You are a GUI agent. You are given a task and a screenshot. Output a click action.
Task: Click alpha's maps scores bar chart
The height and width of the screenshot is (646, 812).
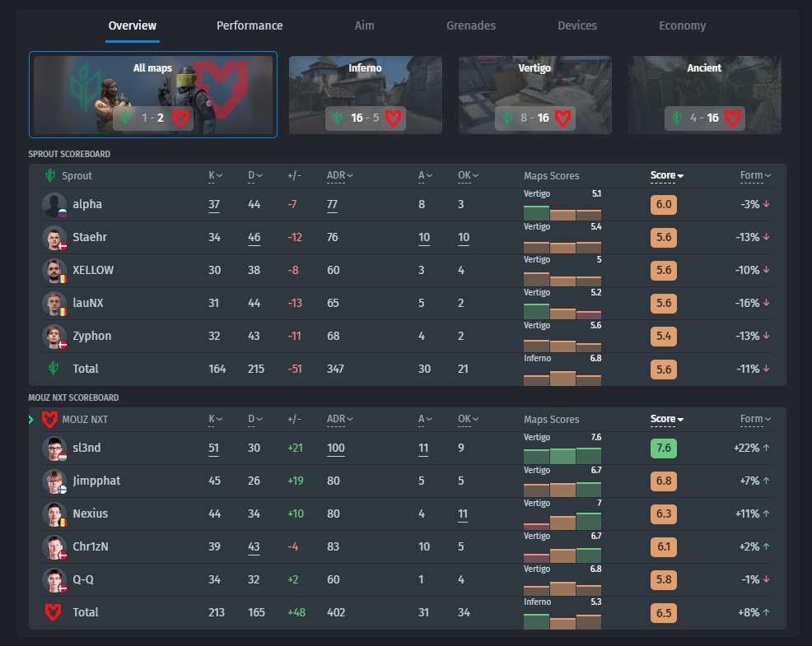(562, 211)
